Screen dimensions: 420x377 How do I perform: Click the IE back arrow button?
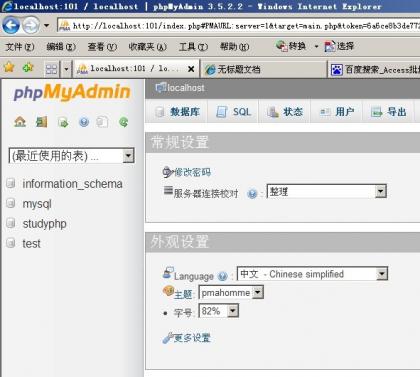point(11,25)
